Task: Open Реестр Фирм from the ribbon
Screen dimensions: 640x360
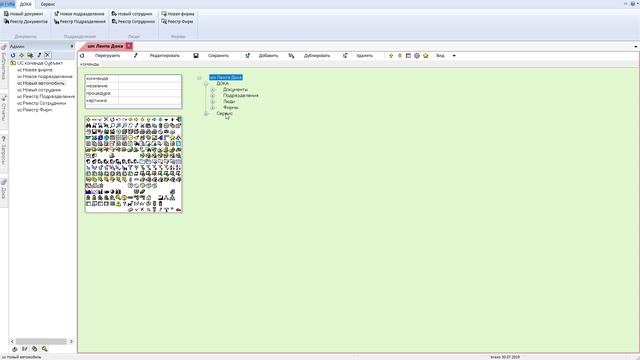Action: point(177,21)
